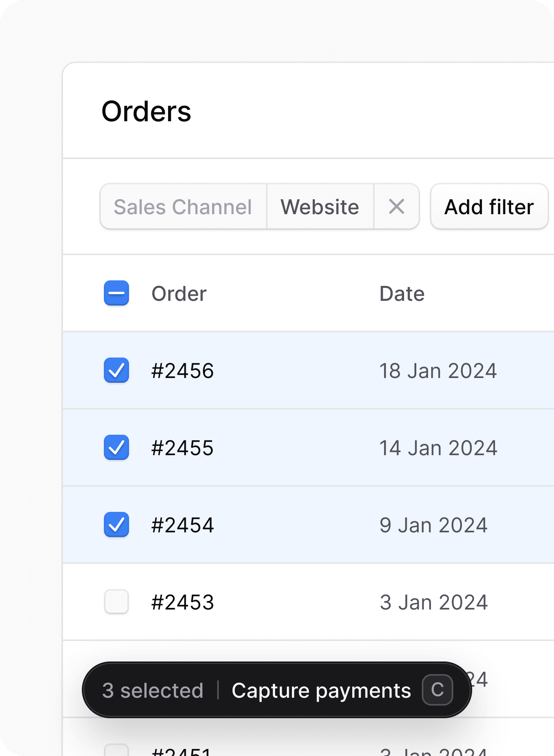The image size is (554, 756).
Task: Remove the Sales Channel filter with X
Action: (396, 207)
